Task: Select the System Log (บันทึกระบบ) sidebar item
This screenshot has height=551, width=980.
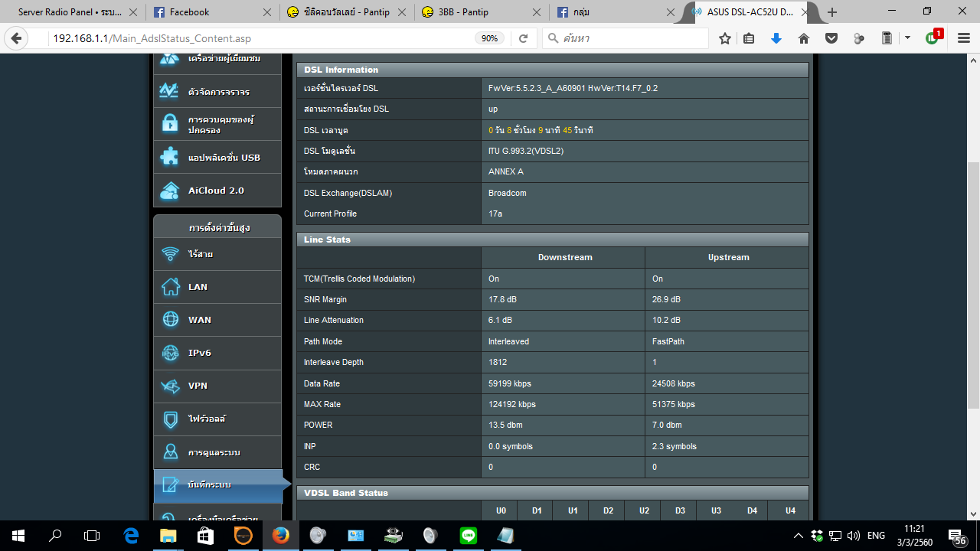Action: click(217, 484)
